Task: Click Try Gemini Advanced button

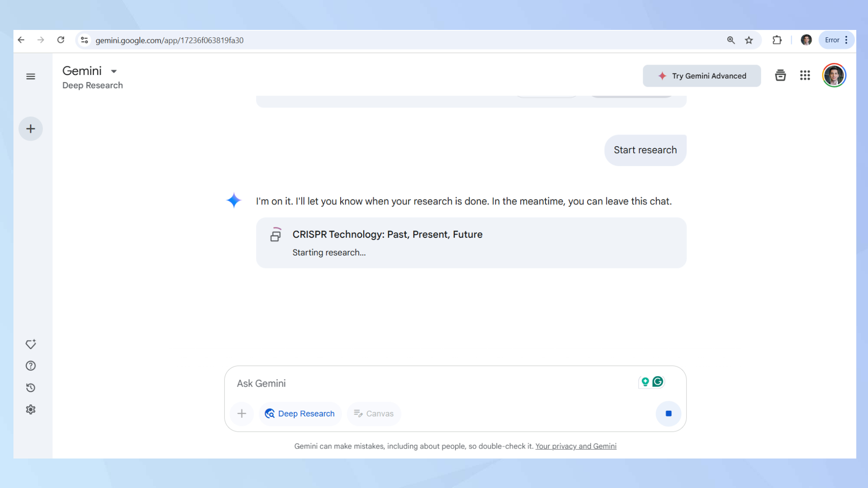Action: (x=702, y=76)
